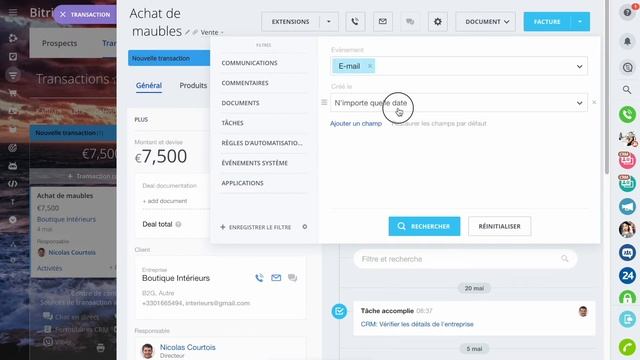
Task: Open the hamburger menu in left sidebar
Action: 13,12
